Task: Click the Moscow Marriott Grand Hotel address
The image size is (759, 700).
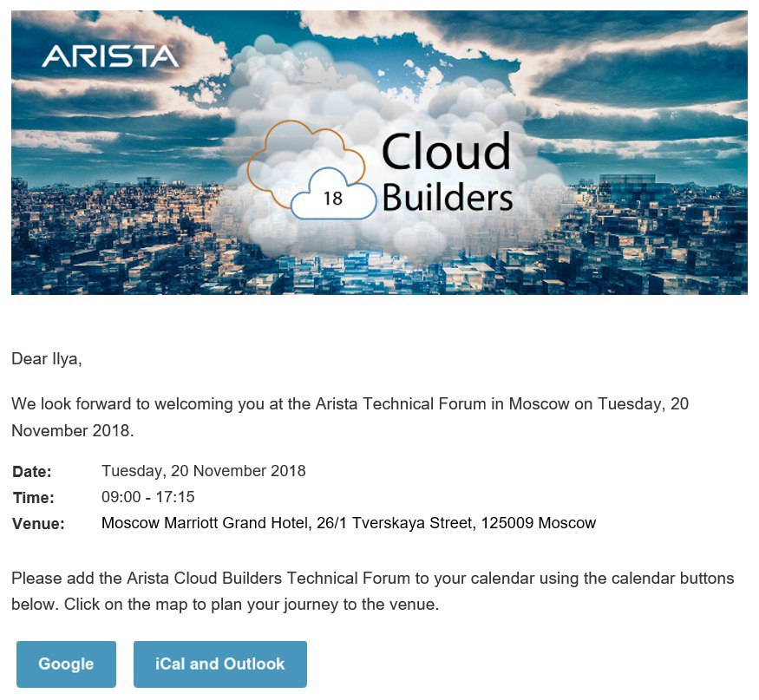Action: (349, 523)
